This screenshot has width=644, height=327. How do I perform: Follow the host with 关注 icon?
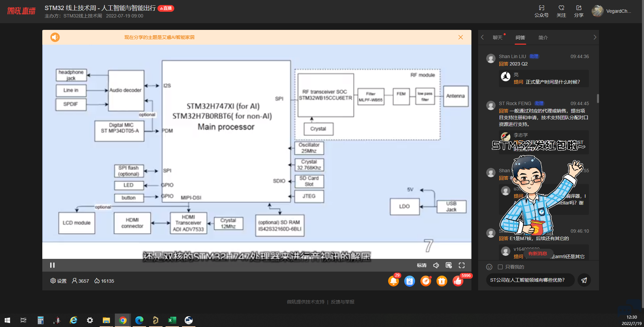[x=561, y=11]
